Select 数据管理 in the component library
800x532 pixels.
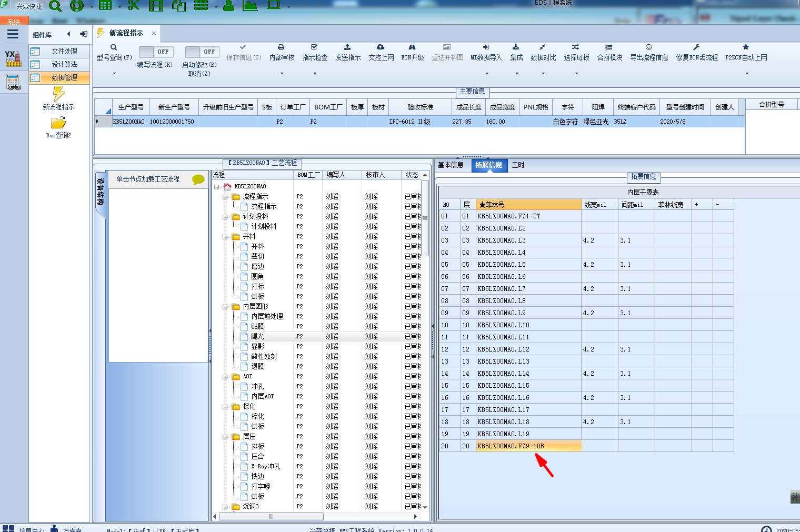pyautogui.click(x=64, y=77)
